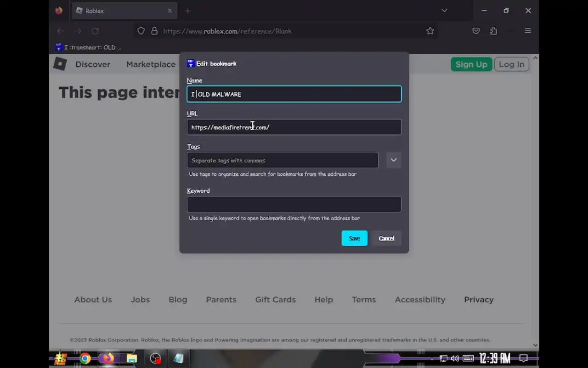The height and width of the screenshot is (368, 588).
Task: Open the Help footer link
Action: click(324, 299)
